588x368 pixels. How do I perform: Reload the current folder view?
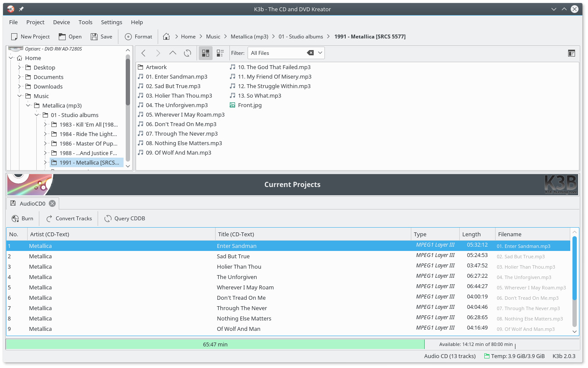point(188,53)
